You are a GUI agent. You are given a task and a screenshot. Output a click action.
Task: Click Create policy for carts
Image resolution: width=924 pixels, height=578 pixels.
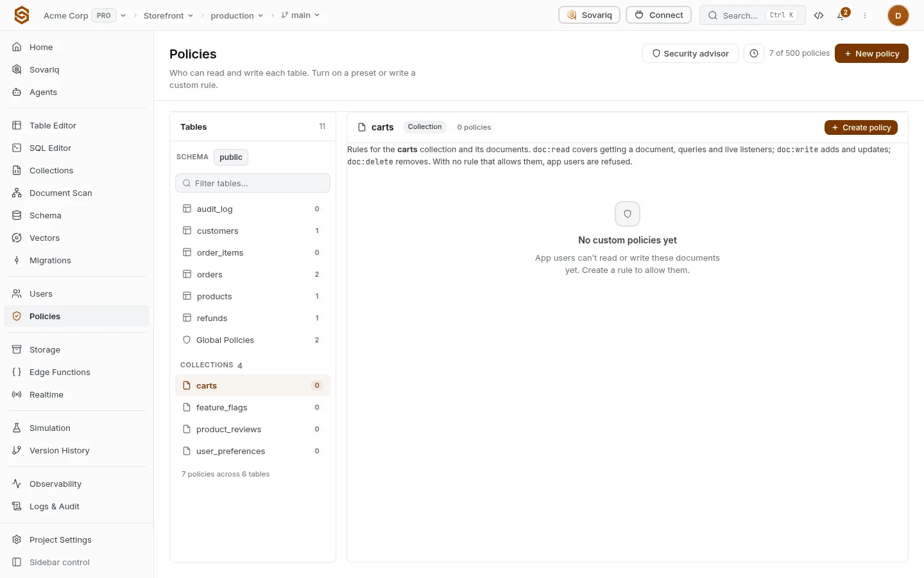[861, 128]
